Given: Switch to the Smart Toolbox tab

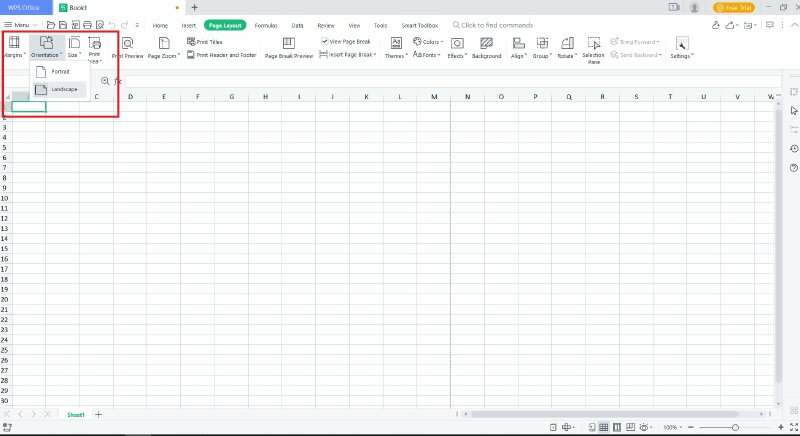Looking at the screenshot, I should (419, 25).
